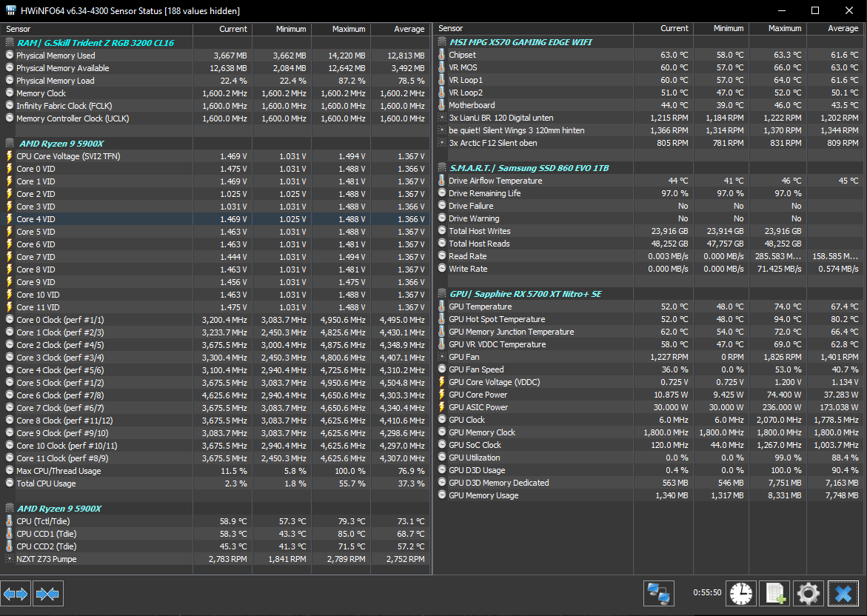The height and width of the screenshot is (616, 867).
Task: Click the MSI MPG X570 group icon
Action: pyautogui.click(x=442, y=42)
